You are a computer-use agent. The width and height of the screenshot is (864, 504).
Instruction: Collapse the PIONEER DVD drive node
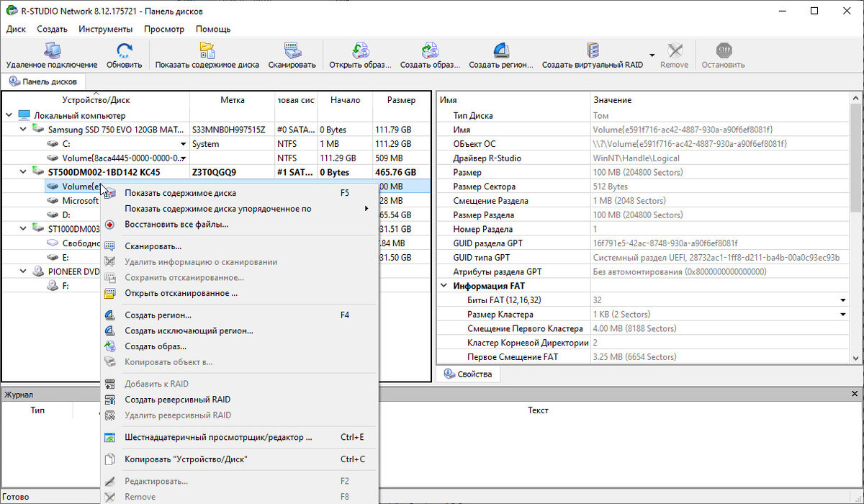(23, 271)
